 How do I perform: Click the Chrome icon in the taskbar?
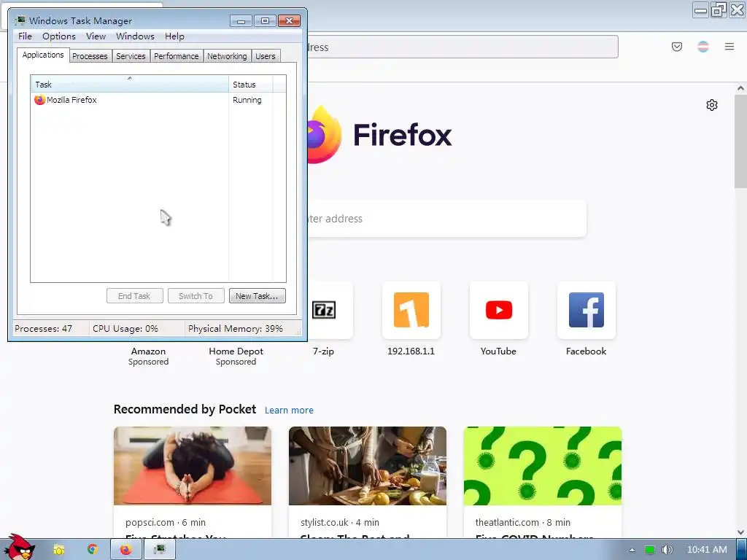[93, 550]
